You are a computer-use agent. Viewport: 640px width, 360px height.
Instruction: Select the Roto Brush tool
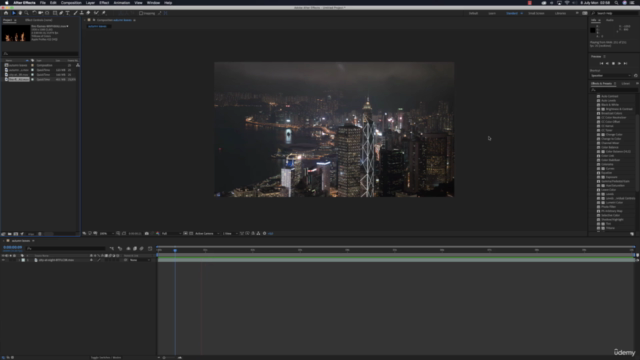click(x=96, y=13)
